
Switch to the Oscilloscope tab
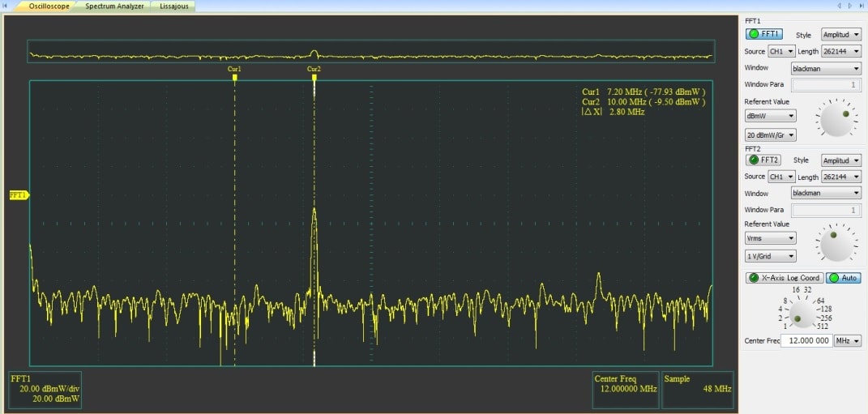(x=49, y=6)
